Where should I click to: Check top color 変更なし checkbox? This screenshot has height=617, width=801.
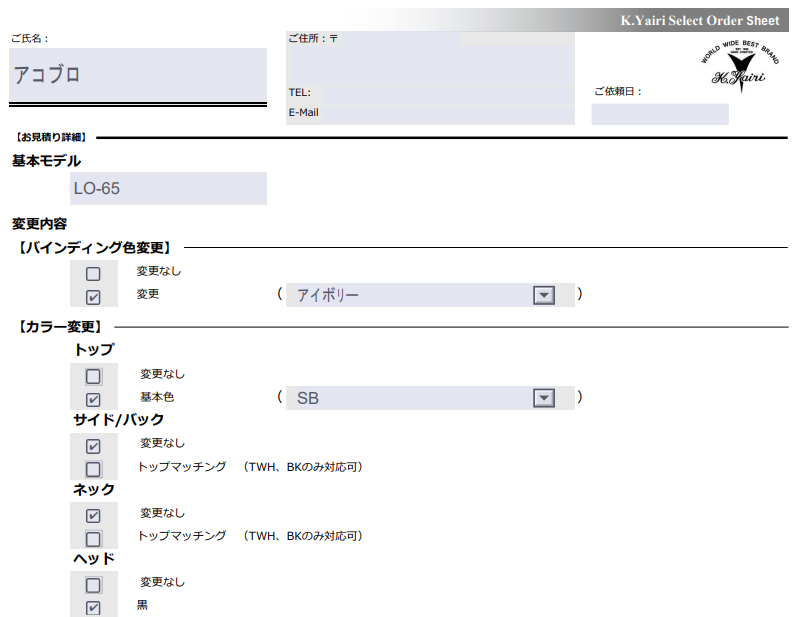(93, 377)
